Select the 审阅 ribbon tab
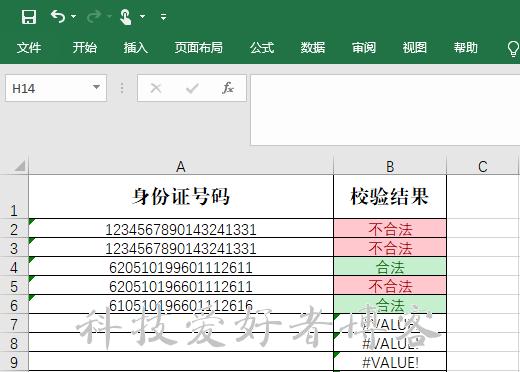 pos(364,48)
